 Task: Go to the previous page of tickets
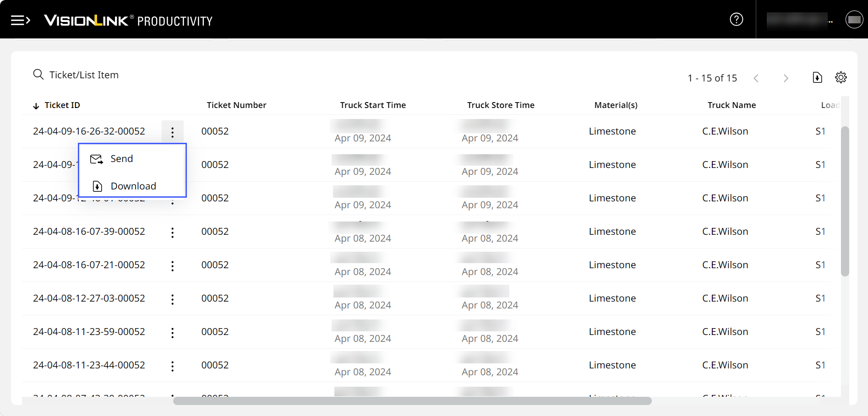click(756, 78)
